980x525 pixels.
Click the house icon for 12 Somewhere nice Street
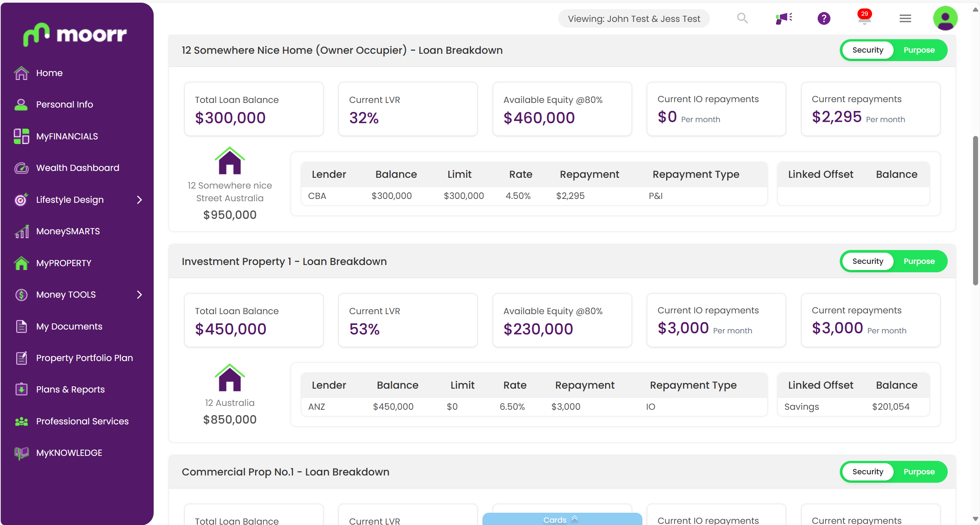click(230, 161)
